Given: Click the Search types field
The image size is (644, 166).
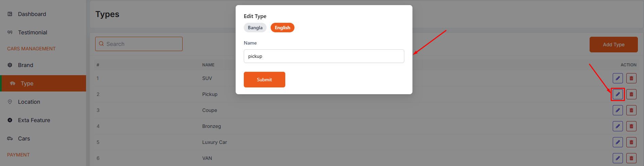Looking at the screenshot, I should 139,44.
